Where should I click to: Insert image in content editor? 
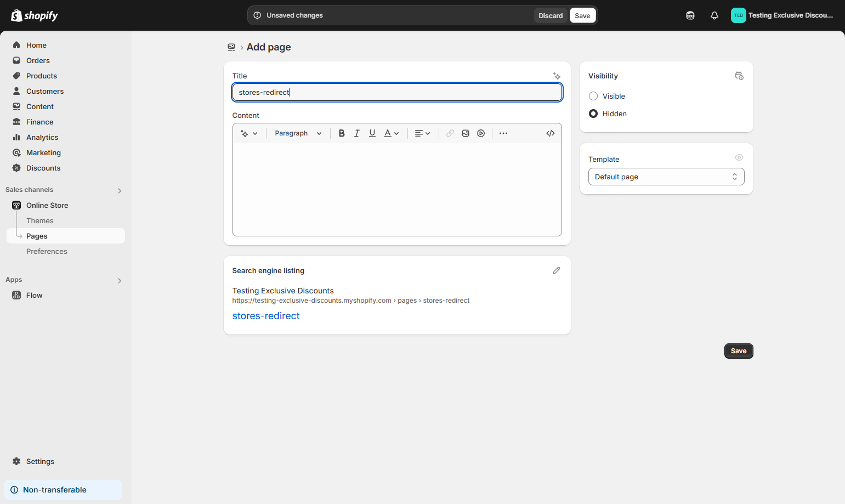pos(466,133)
